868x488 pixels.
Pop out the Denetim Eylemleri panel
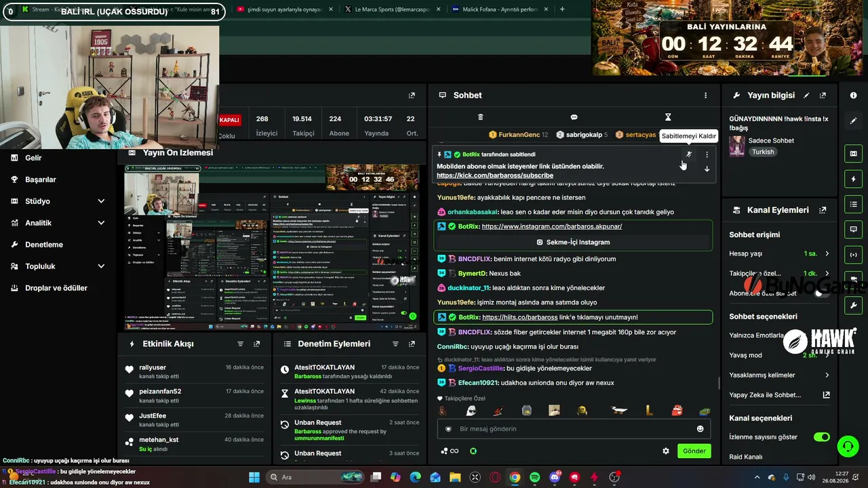412,344
